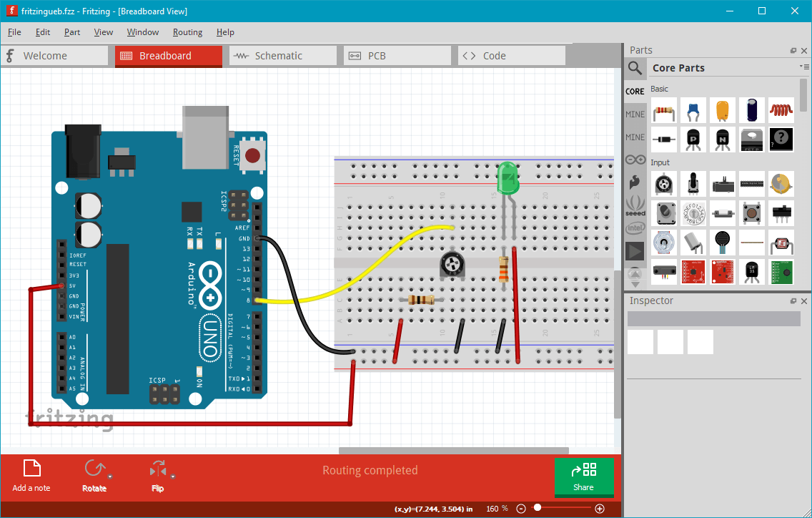812x518 pixels.
Task: Open the Arduino parts bin
Action: point(635,159)
